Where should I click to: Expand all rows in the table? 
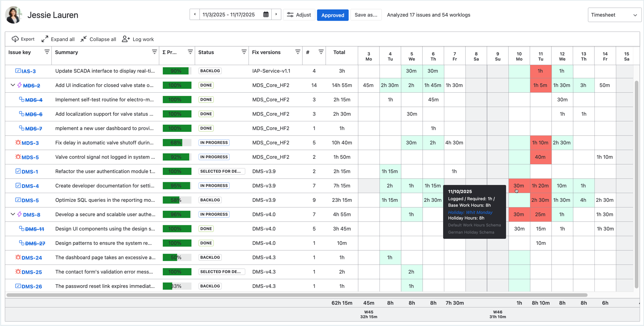point(58,39)
